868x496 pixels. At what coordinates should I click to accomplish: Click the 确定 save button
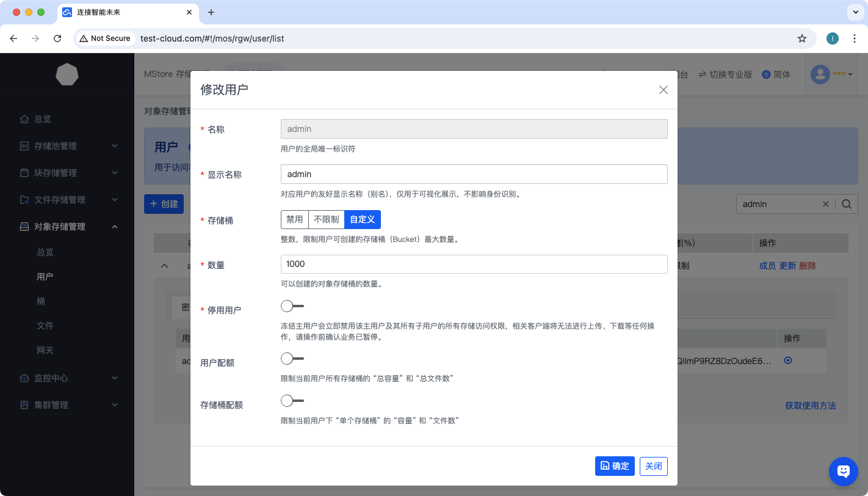pyautogui.click(x=615, y=466)
